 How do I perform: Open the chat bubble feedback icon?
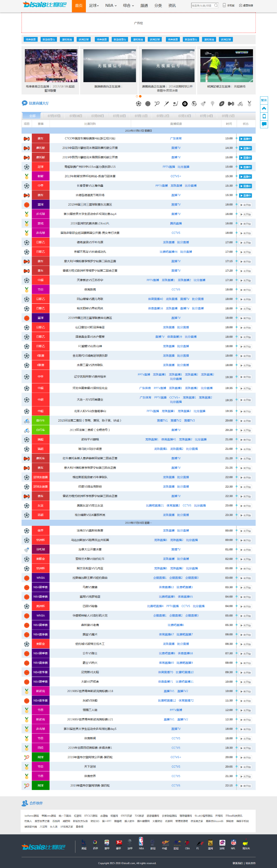pyautogui.click(x=264, y=124)
